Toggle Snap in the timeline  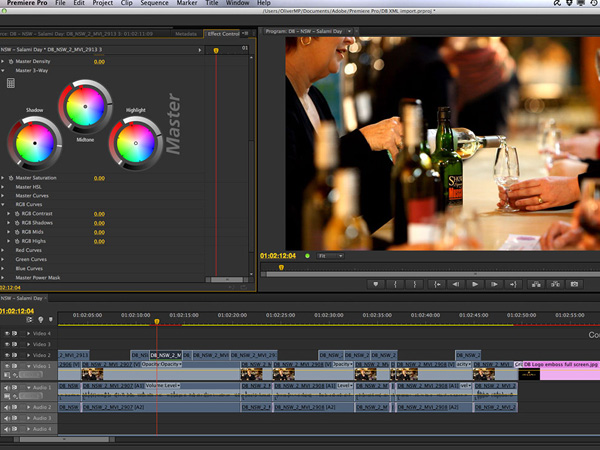(x=29, y=320)
